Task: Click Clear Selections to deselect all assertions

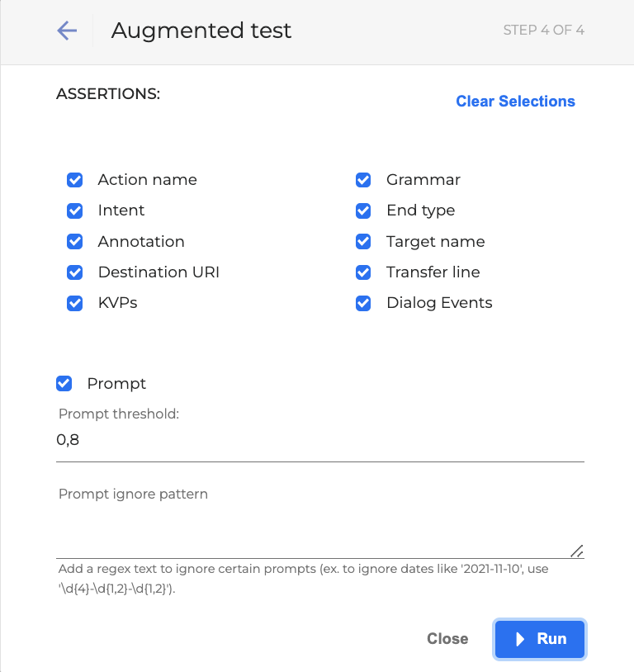Action: coord(515,101)
